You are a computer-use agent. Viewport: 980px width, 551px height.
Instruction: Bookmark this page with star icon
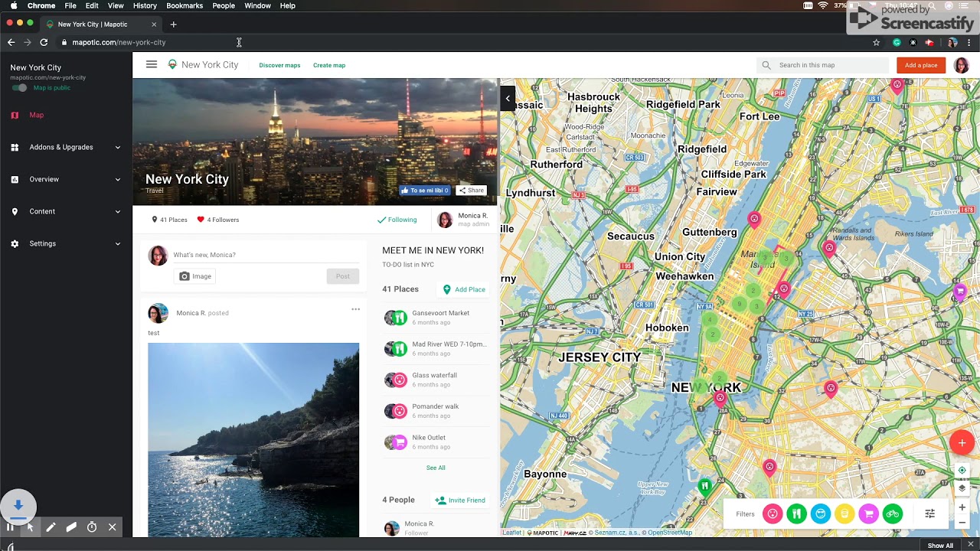point(877,43)
